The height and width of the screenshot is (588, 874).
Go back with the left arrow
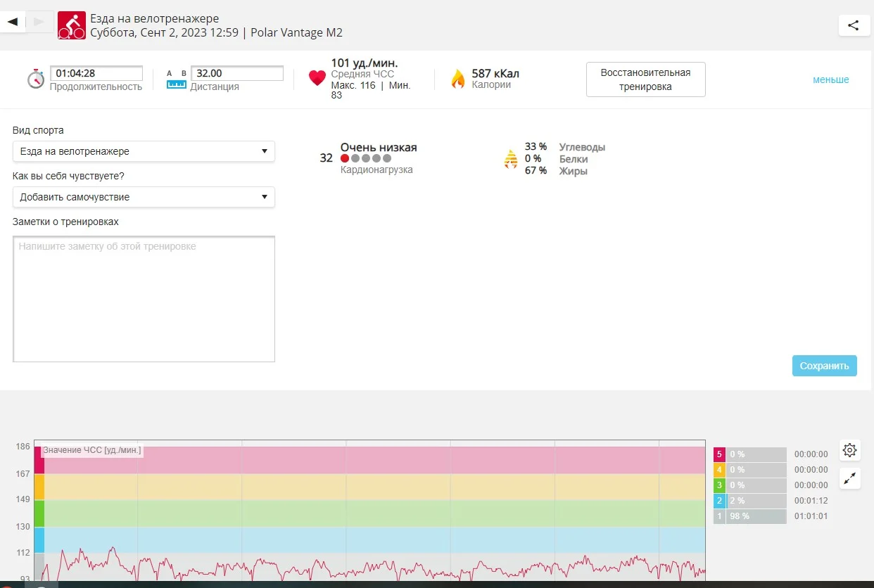tap(13, 22)
